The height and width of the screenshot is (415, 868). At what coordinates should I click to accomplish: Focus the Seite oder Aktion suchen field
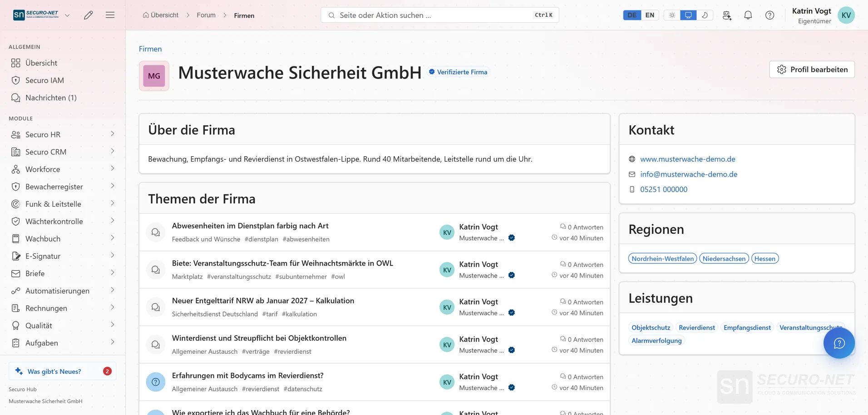439,15
